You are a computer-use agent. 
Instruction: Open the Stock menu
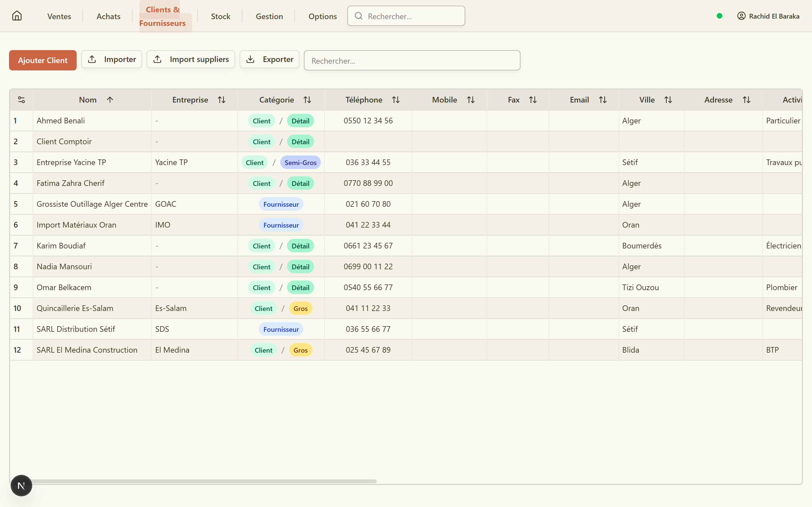point(220,16)
